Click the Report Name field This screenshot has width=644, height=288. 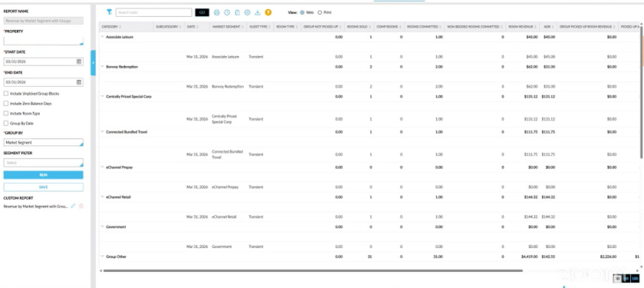pyautogui.click(x=44, y=21)
